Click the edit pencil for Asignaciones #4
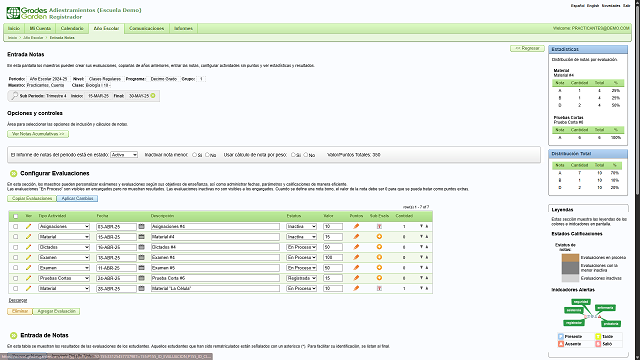 (x=28, y=226)
